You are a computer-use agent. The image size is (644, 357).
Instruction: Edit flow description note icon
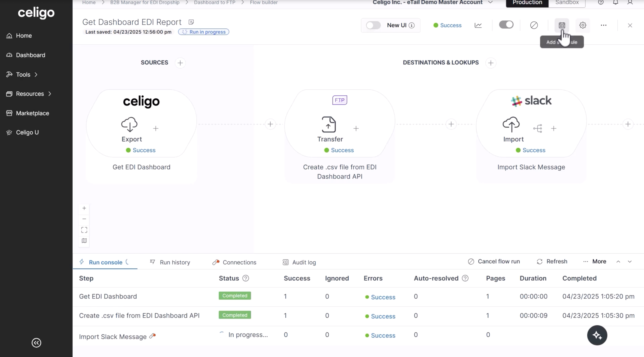pos(191,22)
